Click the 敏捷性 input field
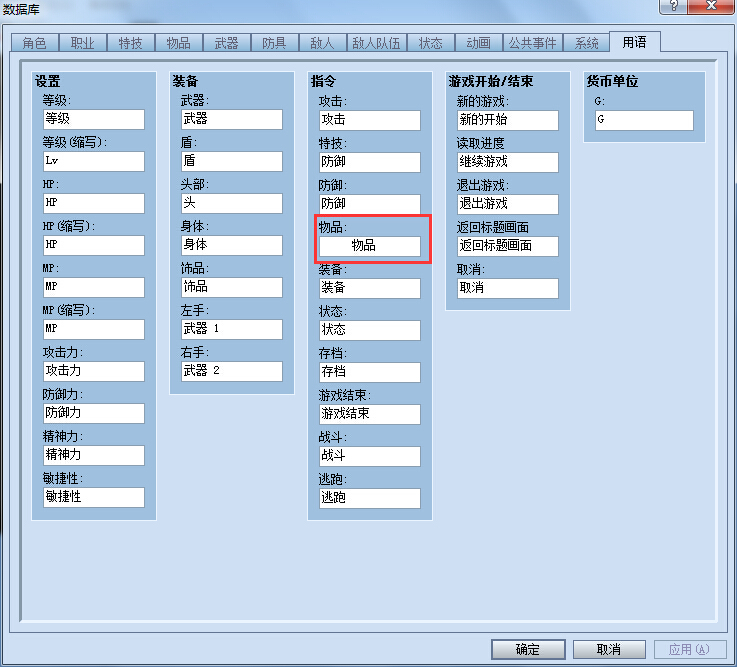The image size is (737, 667). point(94,497)
